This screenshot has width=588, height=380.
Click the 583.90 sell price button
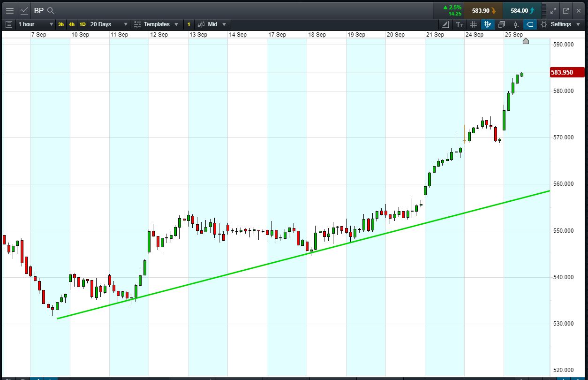click(x=483, y=10)
